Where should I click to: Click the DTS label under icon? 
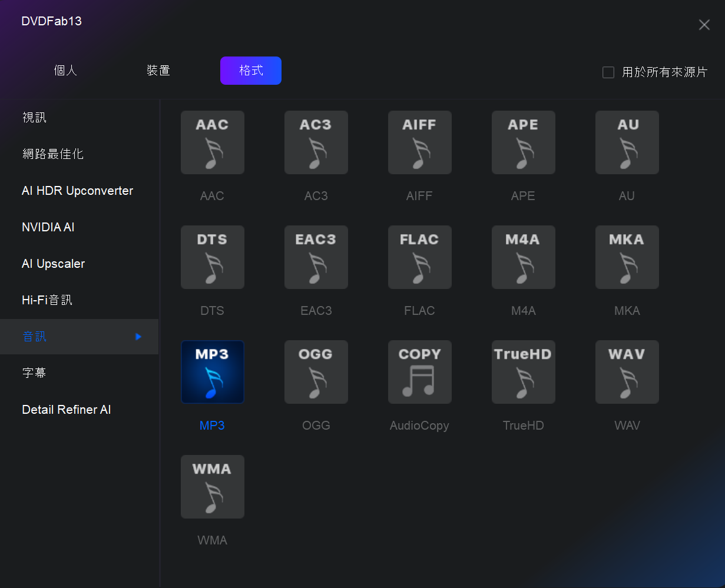coord(212,311)
